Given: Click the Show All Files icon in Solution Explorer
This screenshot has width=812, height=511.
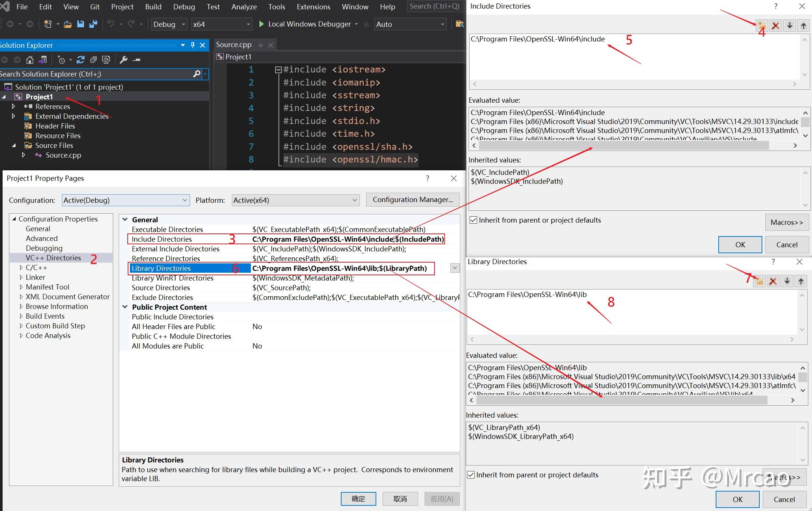Looking at the screenshot, I should click(106, 60).
